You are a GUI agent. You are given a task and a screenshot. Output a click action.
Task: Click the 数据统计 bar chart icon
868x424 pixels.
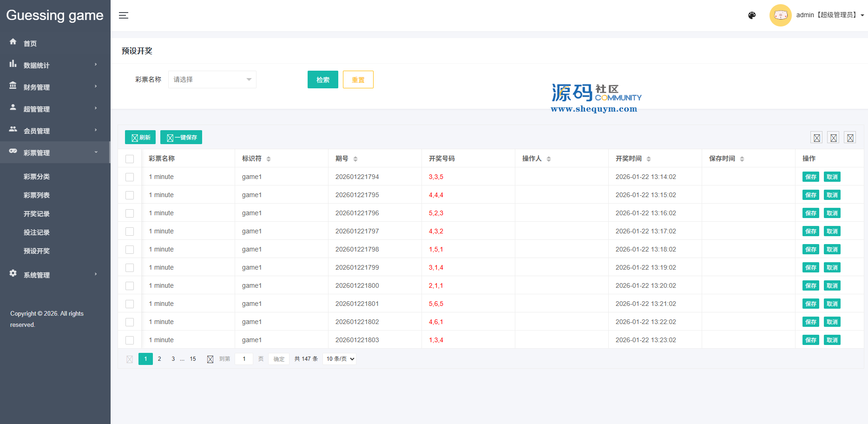13,64
